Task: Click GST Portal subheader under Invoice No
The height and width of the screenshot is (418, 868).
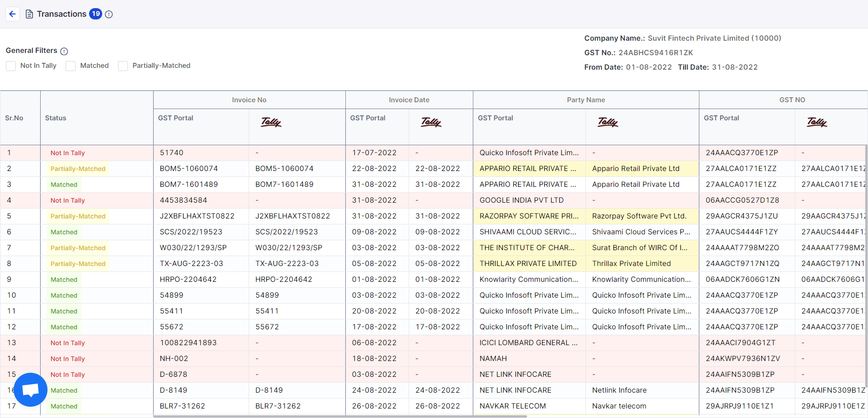Action: tap(175, 118)
